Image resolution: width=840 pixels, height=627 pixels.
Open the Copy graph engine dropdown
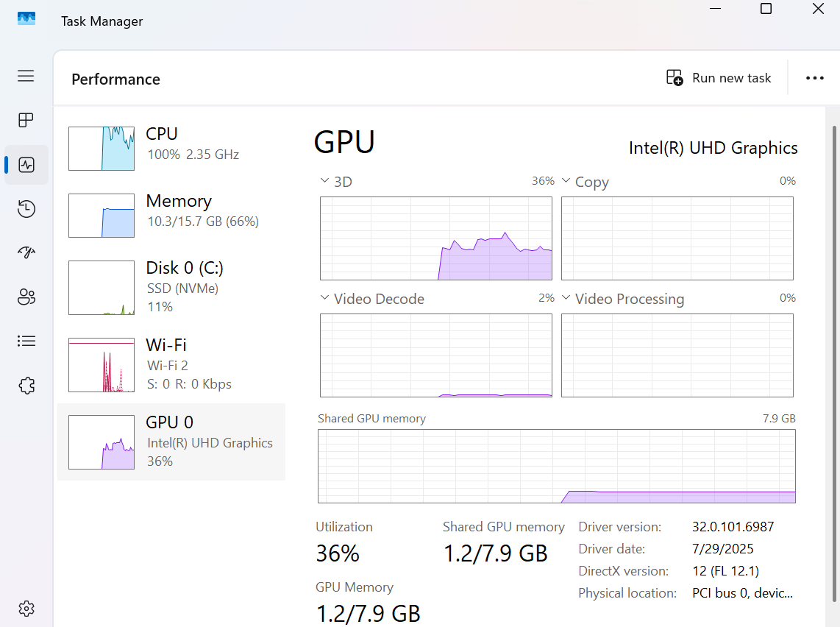pos(566,181)
